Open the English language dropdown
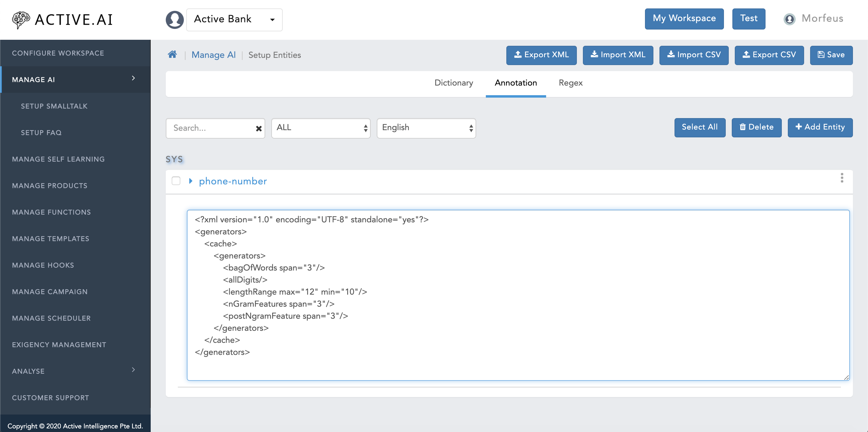Viewport: 868px width, 432px height. point(426,128)
